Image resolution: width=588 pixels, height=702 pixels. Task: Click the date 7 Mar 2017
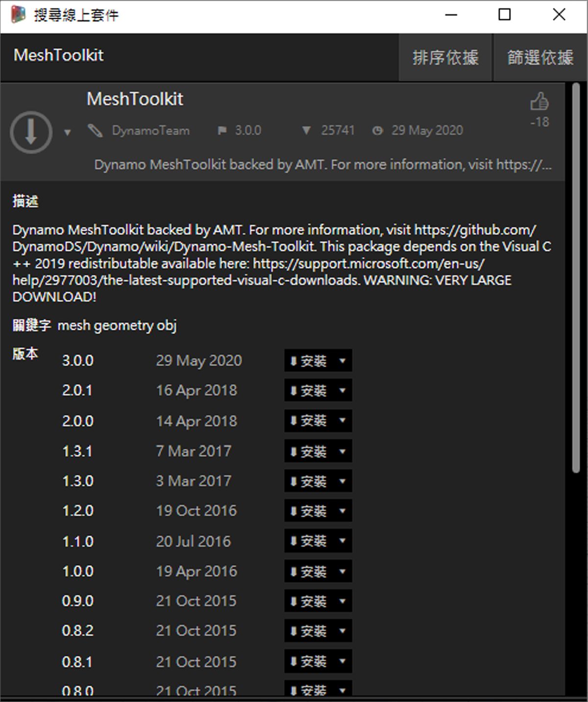194,451
